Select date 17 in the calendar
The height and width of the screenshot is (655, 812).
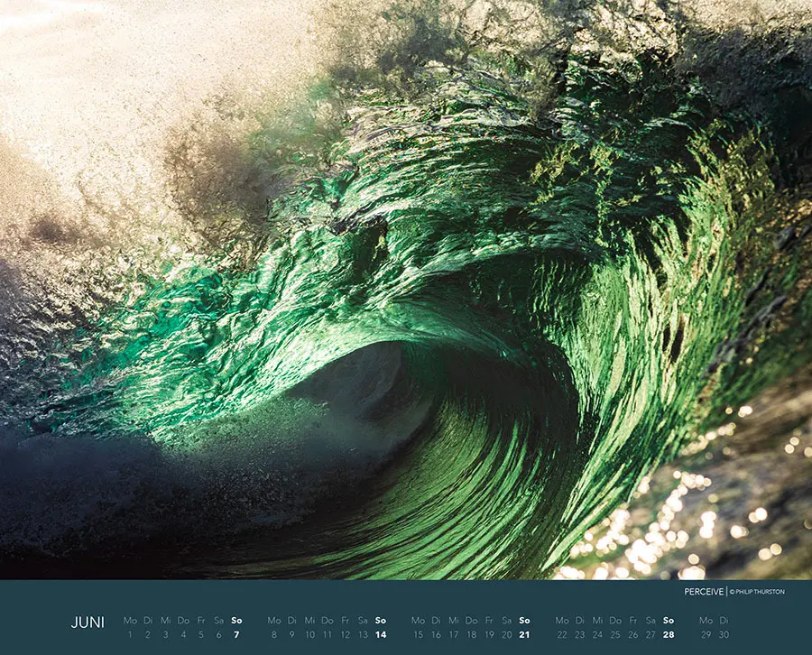pyautogui.click(x=454, y=634)
